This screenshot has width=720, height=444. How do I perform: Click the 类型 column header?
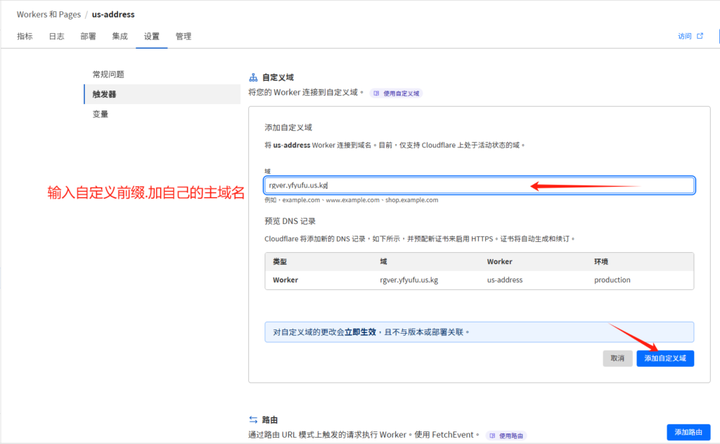[x=280, y=262]
